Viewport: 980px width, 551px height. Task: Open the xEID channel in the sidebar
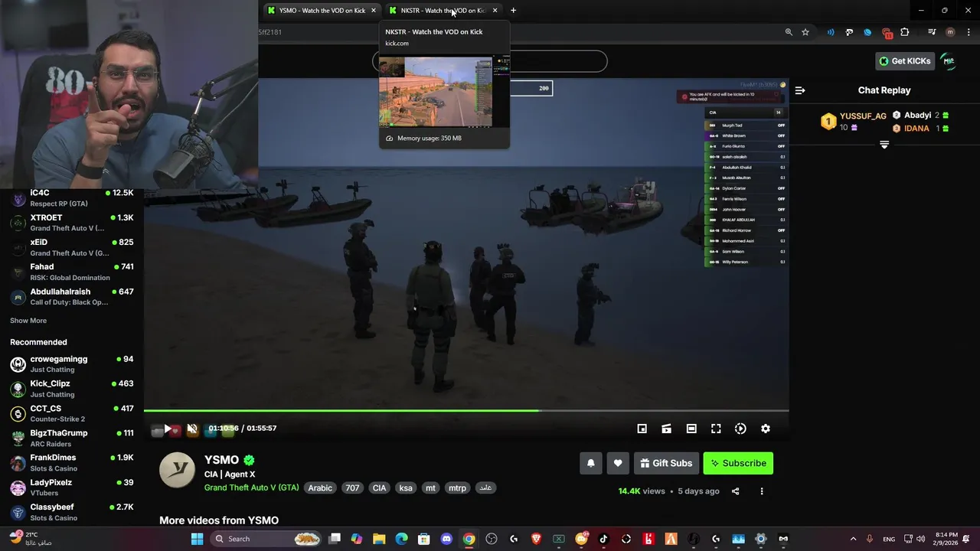pyautogui.click(x=72, y=247)
